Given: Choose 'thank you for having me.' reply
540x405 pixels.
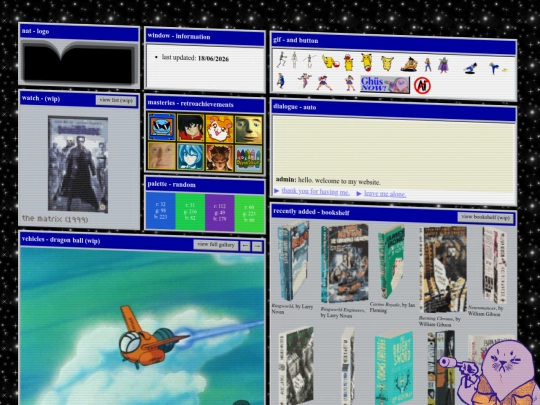Looking at the screenshot, I should tap(315, 191).
